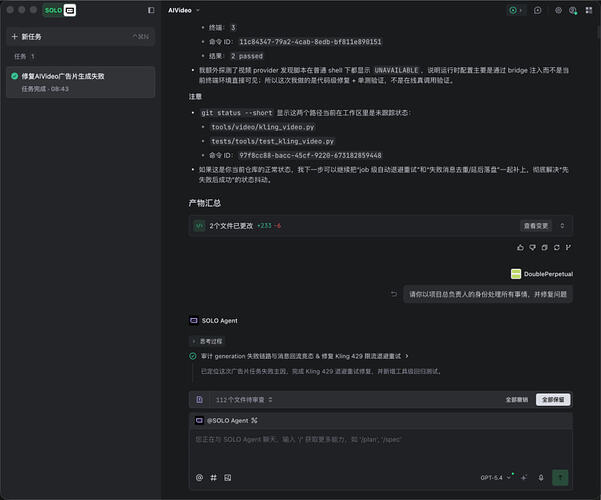Expand the 112个文件待审查 list
The width and height of the screenshot is (601, 500).
244,400
